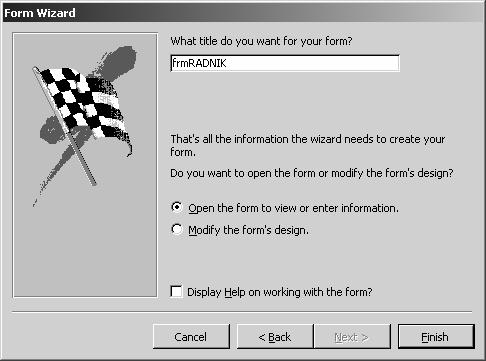
Task: Click Finish to create the form
Action: (x=436, y=337)
